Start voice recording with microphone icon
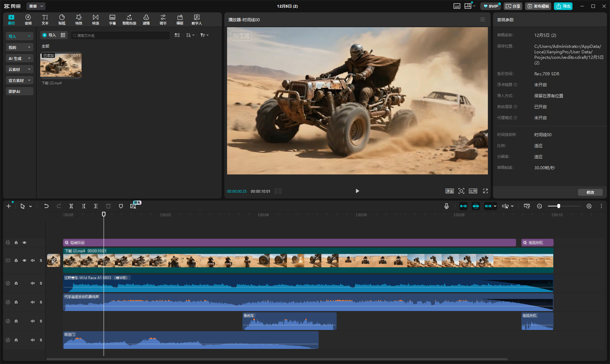This screenshot has width=610, height=364. pyautogui.click(x=446, y=206)
